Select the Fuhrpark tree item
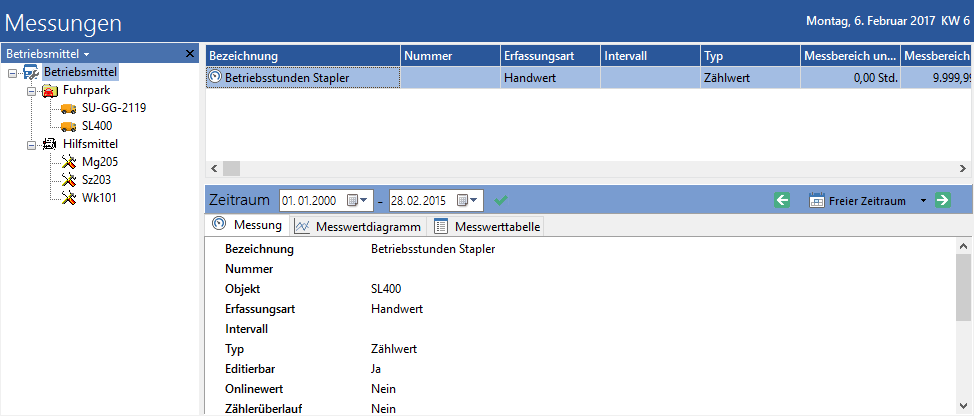Image resolution: width=974 pixels, height=416 pixels. pyautogui.click(x=86, y=91)
